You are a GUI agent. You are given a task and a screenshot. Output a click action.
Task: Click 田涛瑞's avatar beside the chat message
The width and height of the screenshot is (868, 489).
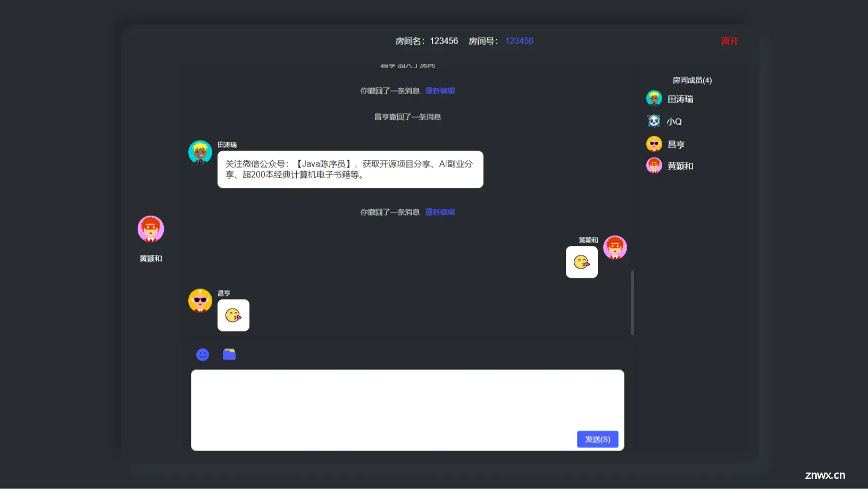[x=201, y=152]
